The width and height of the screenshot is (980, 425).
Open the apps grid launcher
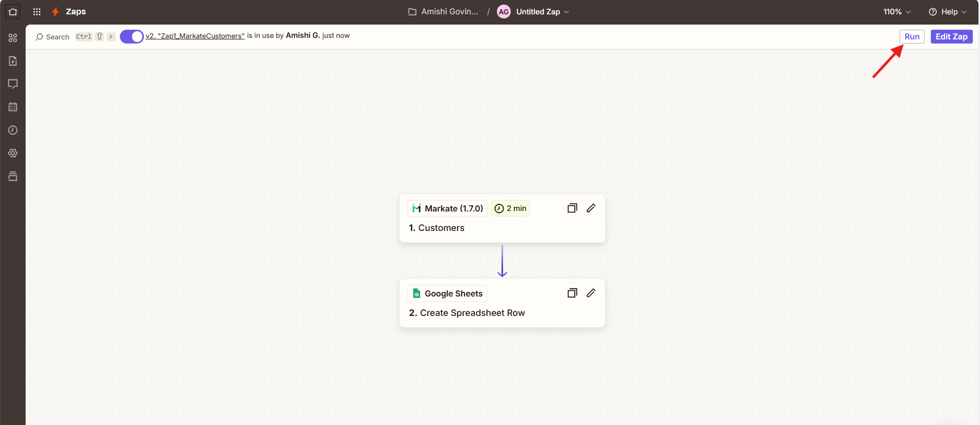pyautogui.click(x=37, y=12)
